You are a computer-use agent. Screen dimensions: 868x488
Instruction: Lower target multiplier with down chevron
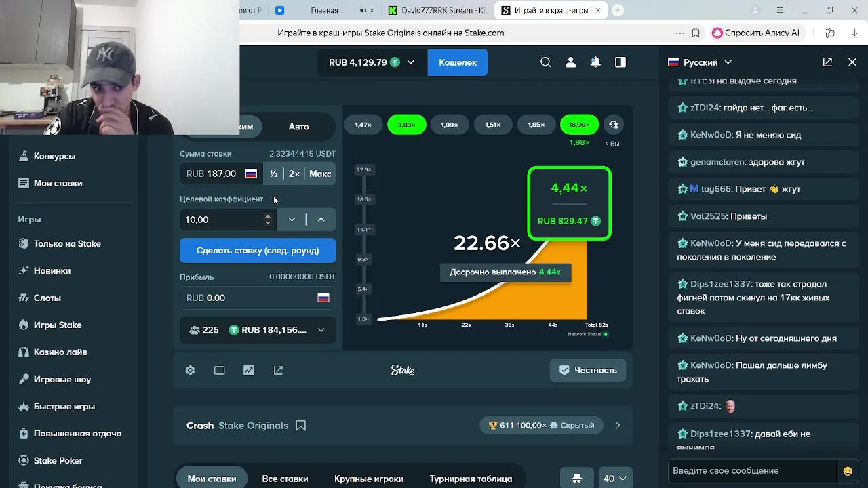(x=292, y=220)
